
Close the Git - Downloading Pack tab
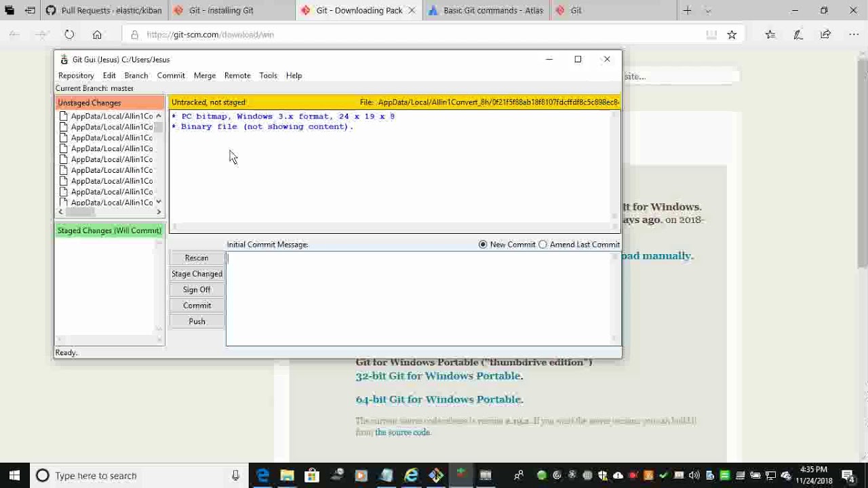pos(412,10)
